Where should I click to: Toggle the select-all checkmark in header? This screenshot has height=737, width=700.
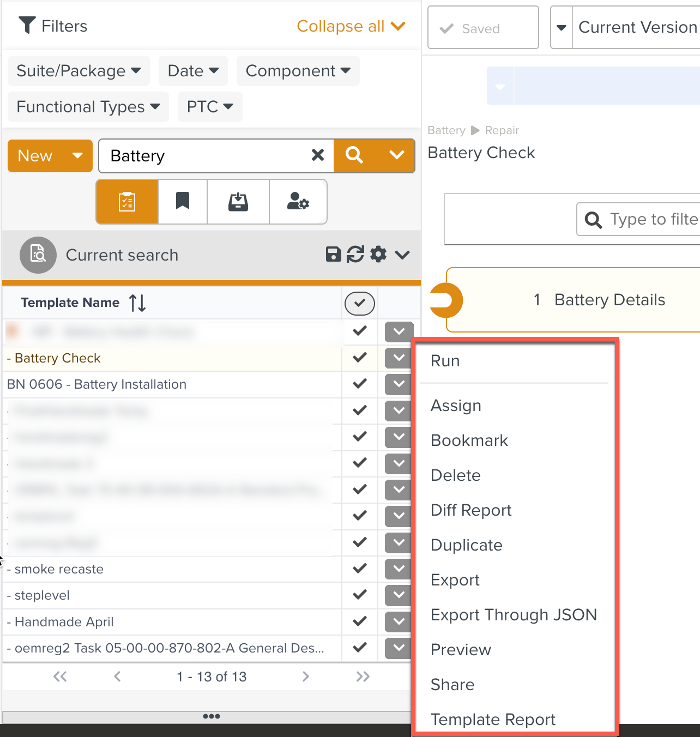tap(360, 304)
